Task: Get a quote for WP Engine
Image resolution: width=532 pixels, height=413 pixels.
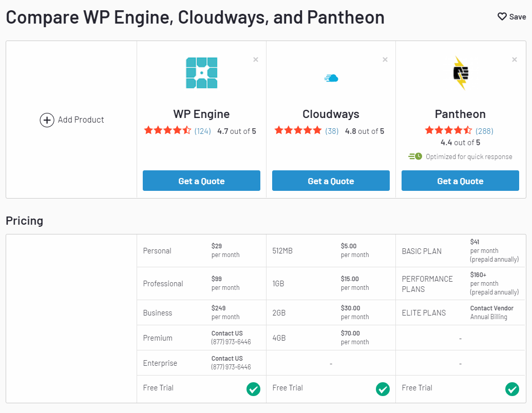Action: point(201,181)
